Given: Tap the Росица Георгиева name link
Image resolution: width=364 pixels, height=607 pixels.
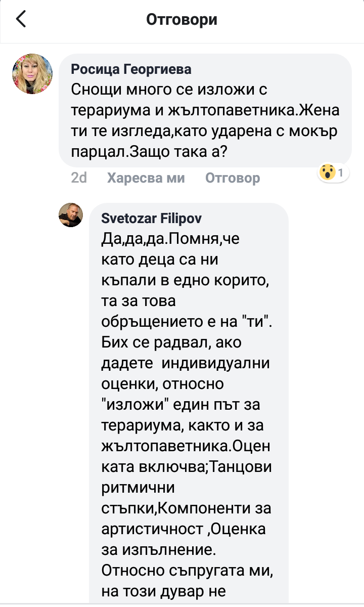Looking at the screenshot, I should coord(131,69).
